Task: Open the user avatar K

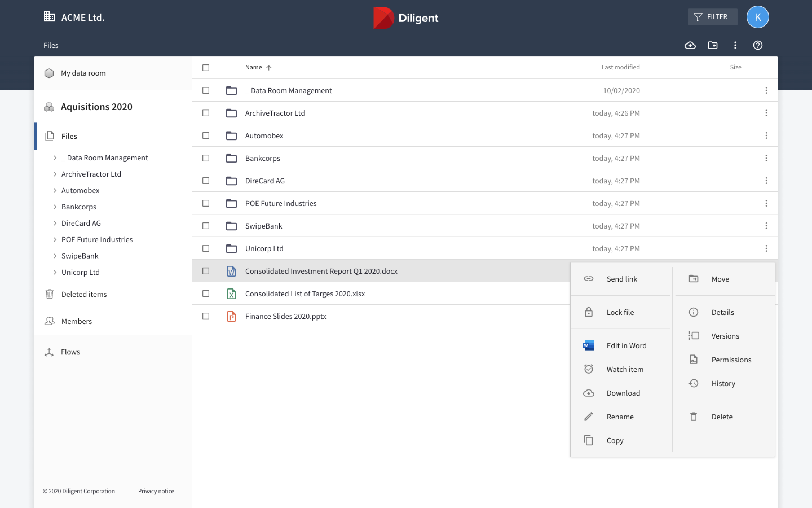Action: [x=758, y=17]
